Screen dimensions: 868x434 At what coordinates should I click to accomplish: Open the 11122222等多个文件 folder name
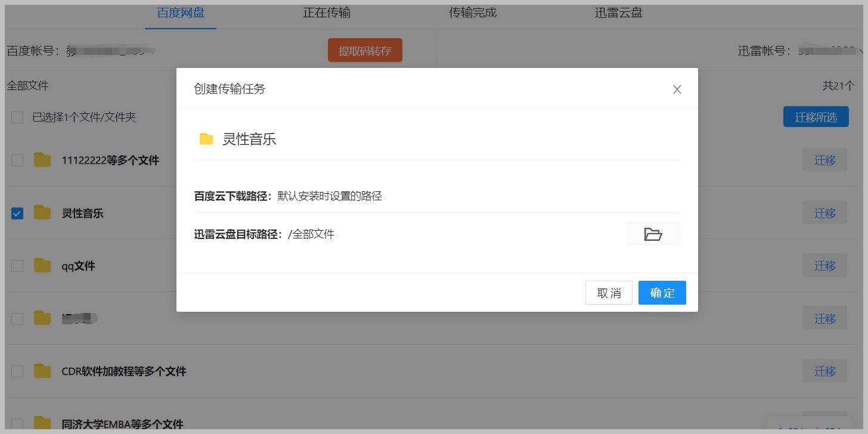(110, 160)
